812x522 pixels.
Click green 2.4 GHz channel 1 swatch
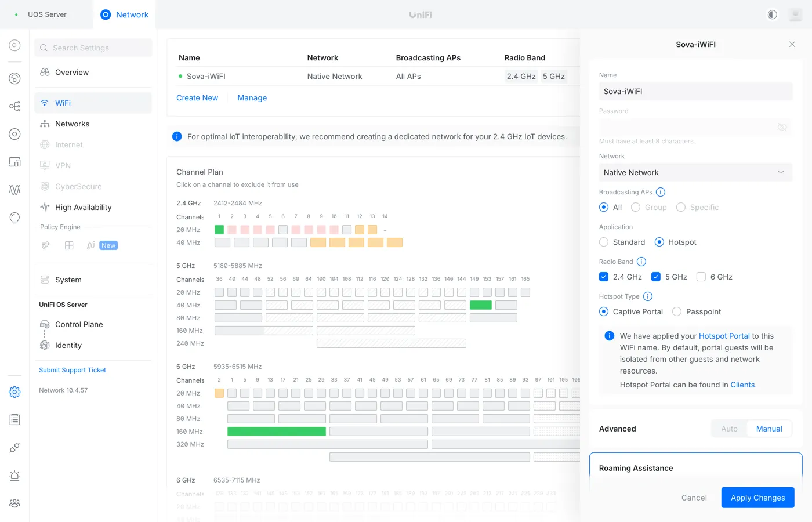[219, 230]
